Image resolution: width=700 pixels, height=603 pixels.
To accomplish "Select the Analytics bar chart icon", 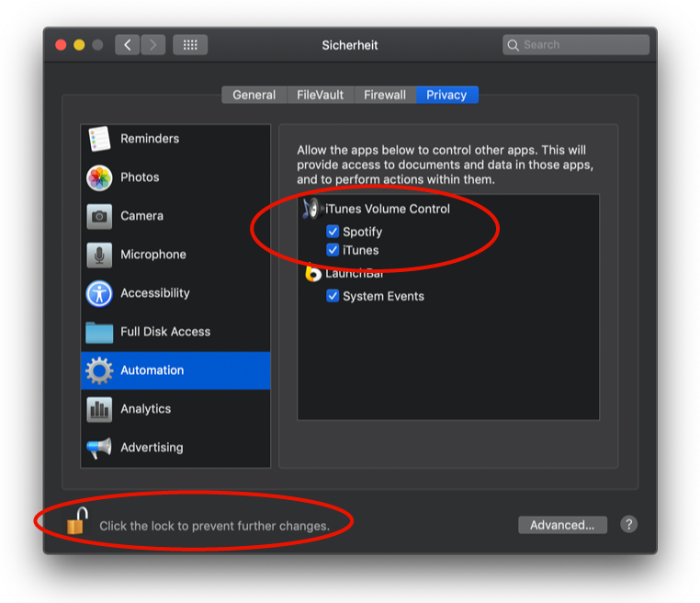I will tap(99, 409).
